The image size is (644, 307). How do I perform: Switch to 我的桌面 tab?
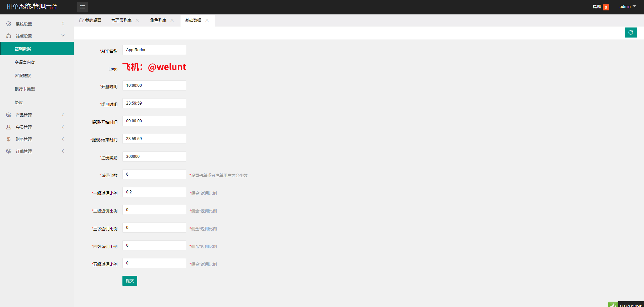pos(90,20)
